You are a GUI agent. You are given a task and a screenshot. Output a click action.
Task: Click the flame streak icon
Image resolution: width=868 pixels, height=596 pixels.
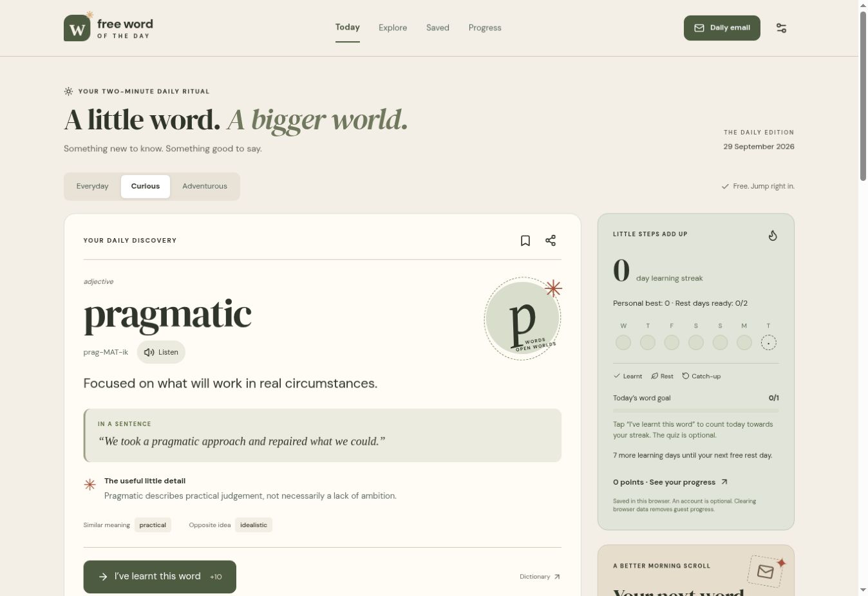coord(773,236)
